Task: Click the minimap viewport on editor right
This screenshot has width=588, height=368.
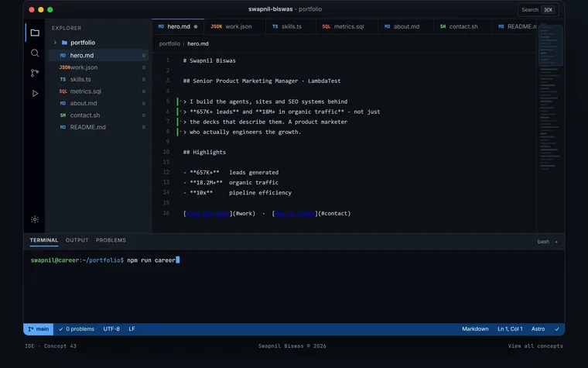Action: pyautogui.click(x=551, y=46)
